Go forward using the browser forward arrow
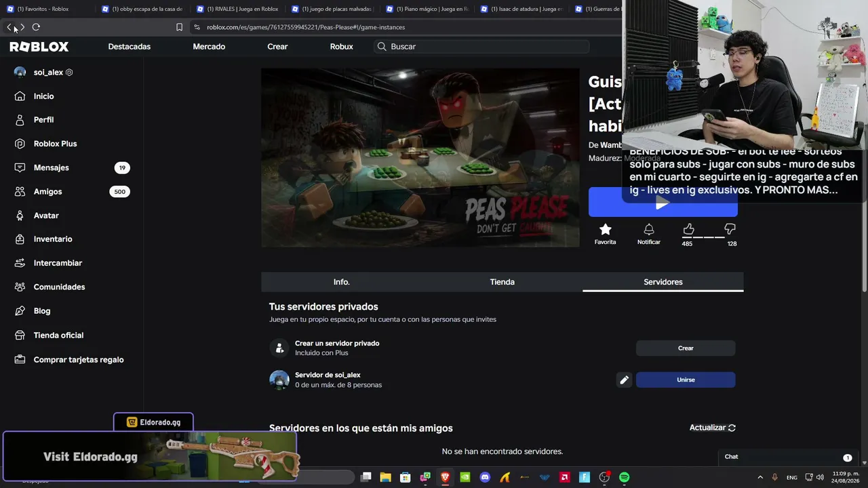This screenshot has height=488, width=868. [x=22, y=27]
